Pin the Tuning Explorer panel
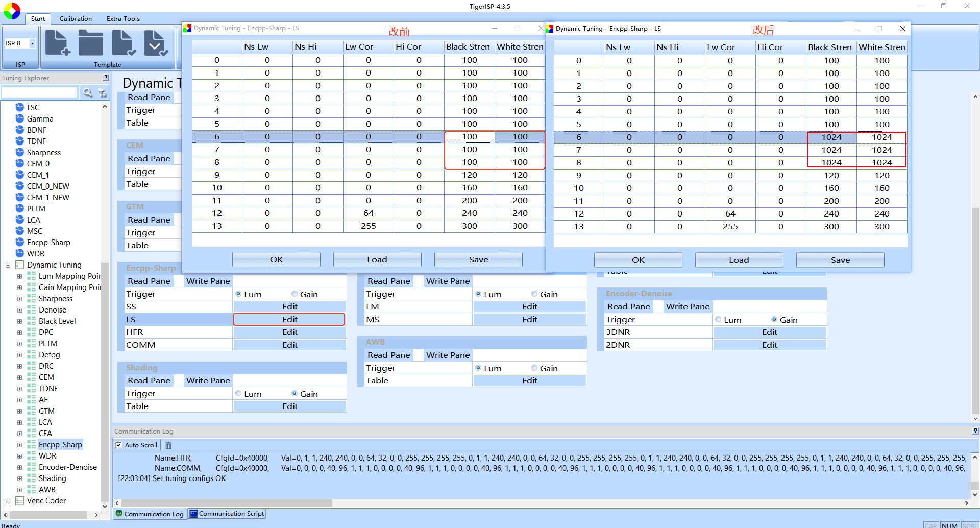The image size is (980, 528). [x=106, y=78]
